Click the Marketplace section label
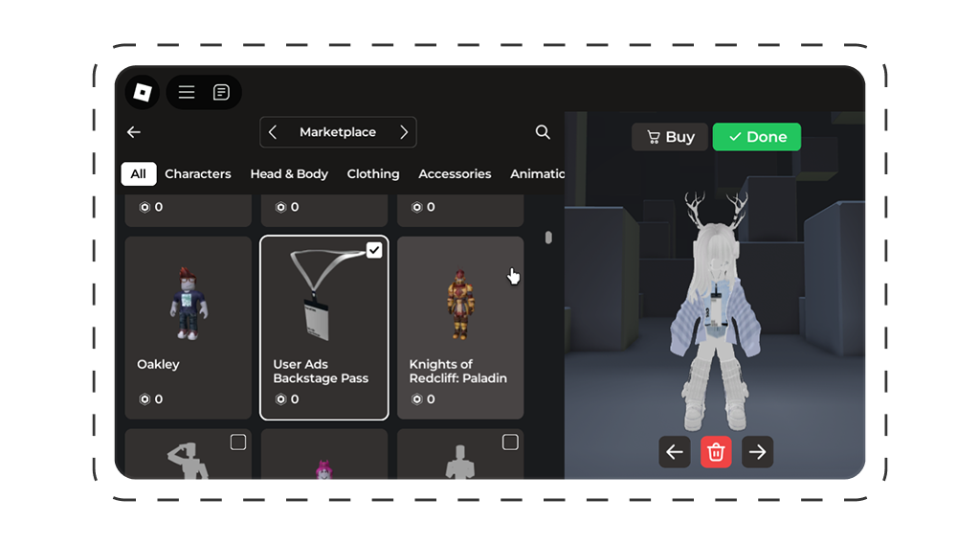This screenshot has height=545, width=980. click(x=338, y=132)
